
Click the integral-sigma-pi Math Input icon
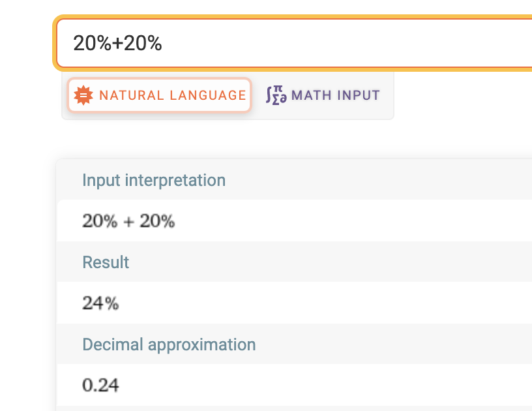(x=276, y=95)
